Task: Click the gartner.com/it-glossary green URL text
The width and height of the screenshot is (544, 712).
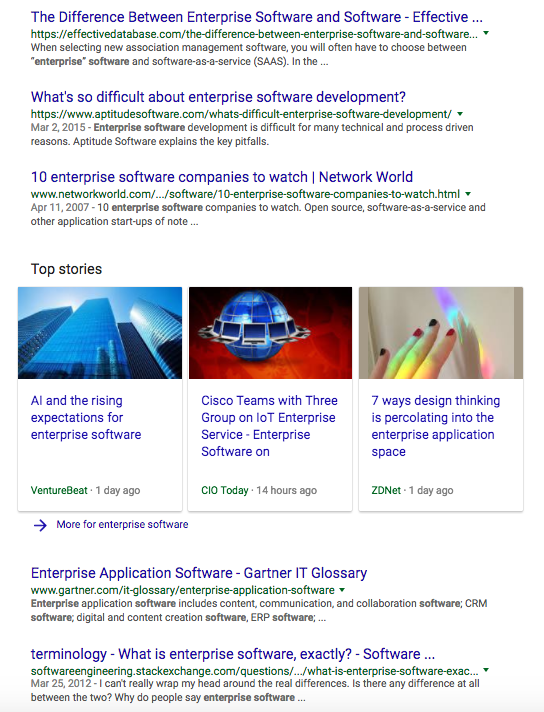Action: (183, 590)
